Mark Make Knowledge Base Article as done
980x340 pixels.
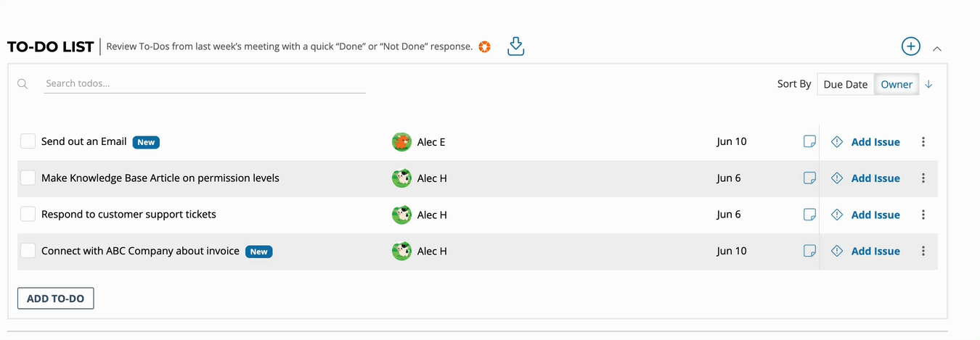point(28,178)
